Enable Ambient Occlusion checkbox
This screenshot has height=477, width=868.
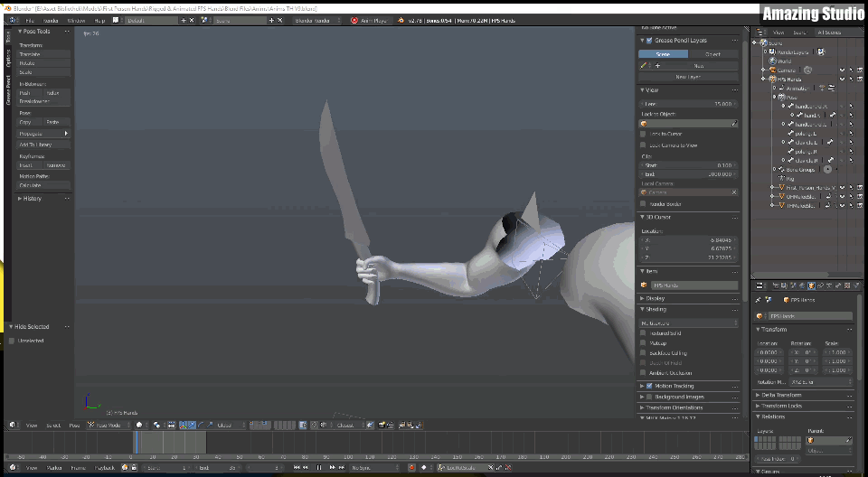(x=643, y=373)
